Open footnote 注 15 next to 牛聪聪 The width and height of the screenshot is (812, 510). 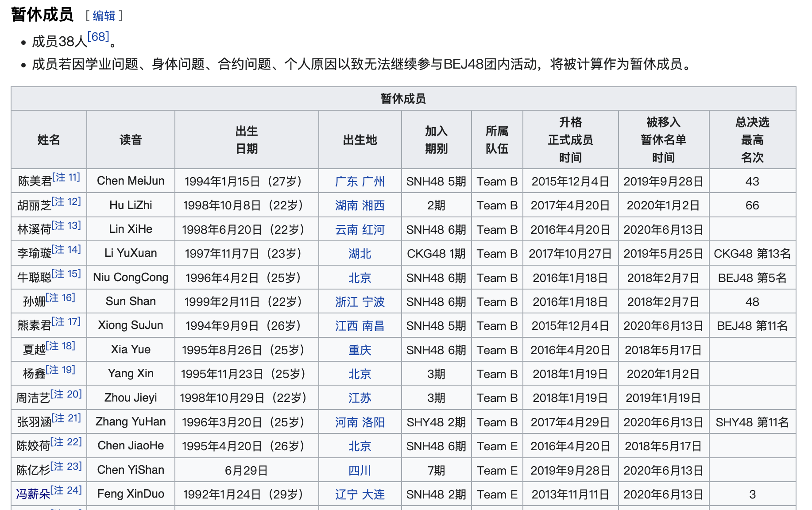click(x=66, y=274)
